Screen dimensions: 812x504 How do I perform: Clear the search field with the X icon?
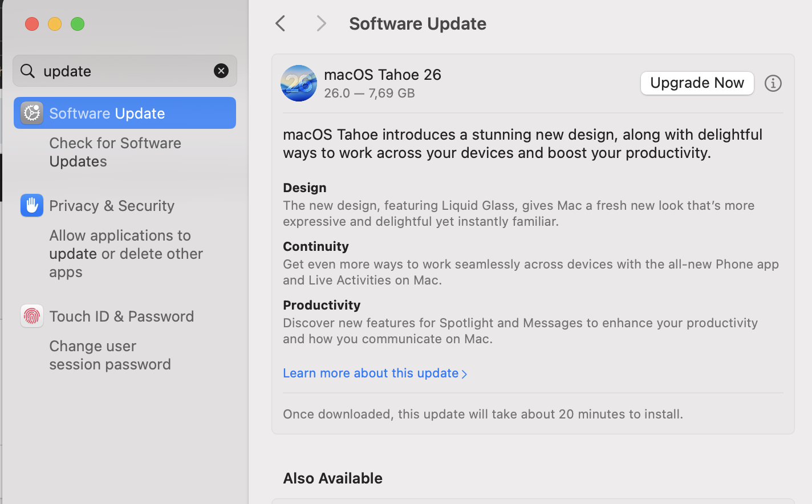(221, 71)
